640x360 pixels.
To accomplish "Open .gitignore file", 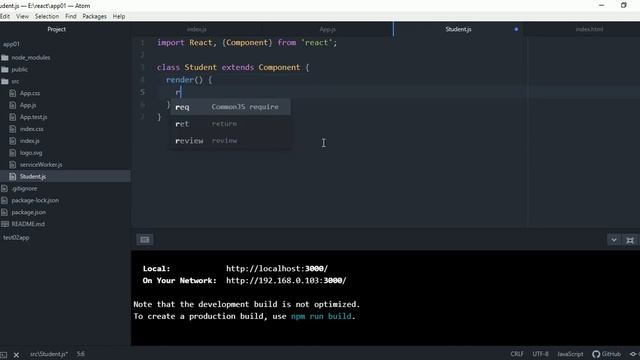I will coord(24,189).
